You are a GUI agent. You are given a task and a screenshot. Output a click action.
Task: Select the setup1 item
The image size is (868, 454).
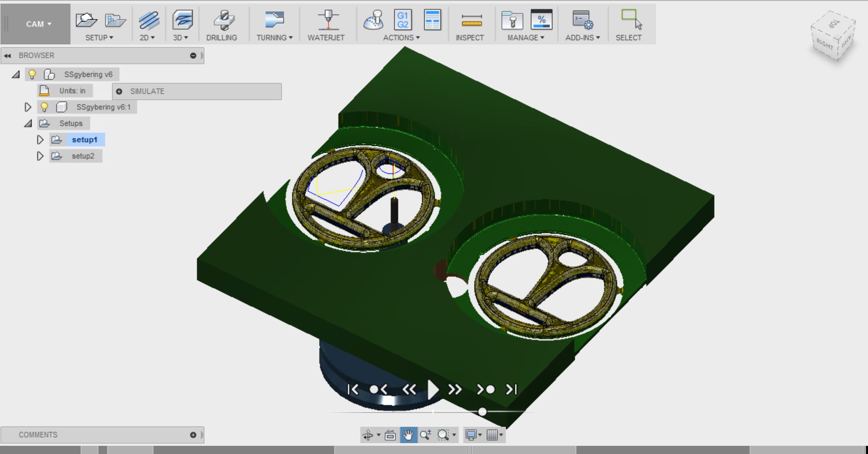click(84, 140)
